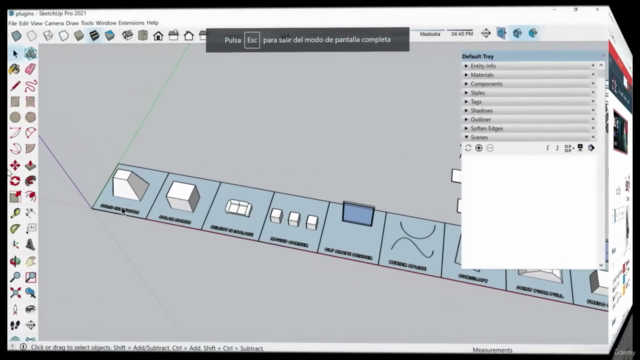Screen dimensions: 640x360
Task: Activate the Walk footprints tool
Action: tap(15, 325)
